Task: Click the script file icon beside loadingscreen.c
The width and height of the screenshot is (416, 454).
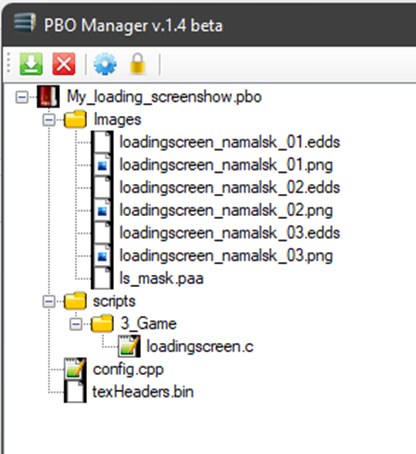Action: click(129, 346)
